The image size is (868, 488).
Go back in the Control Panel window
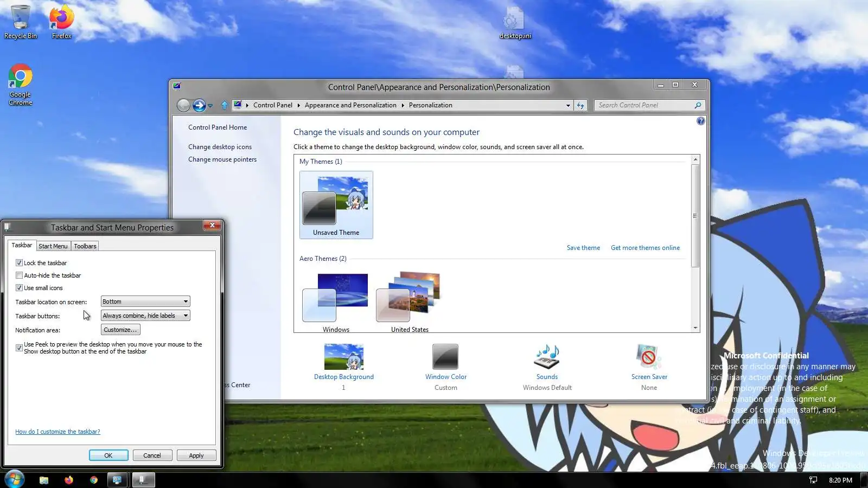point(184,105)
